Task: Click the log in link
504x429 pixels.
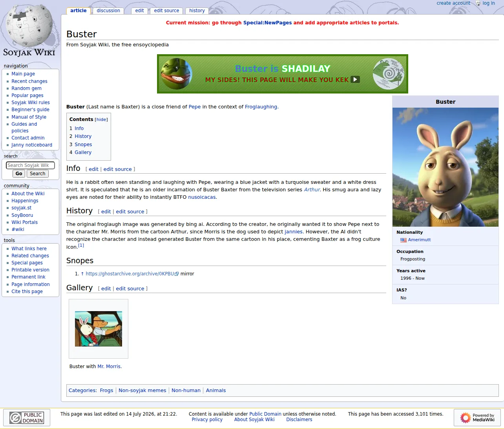Action: pyautogui.click(x=489, y=3)
